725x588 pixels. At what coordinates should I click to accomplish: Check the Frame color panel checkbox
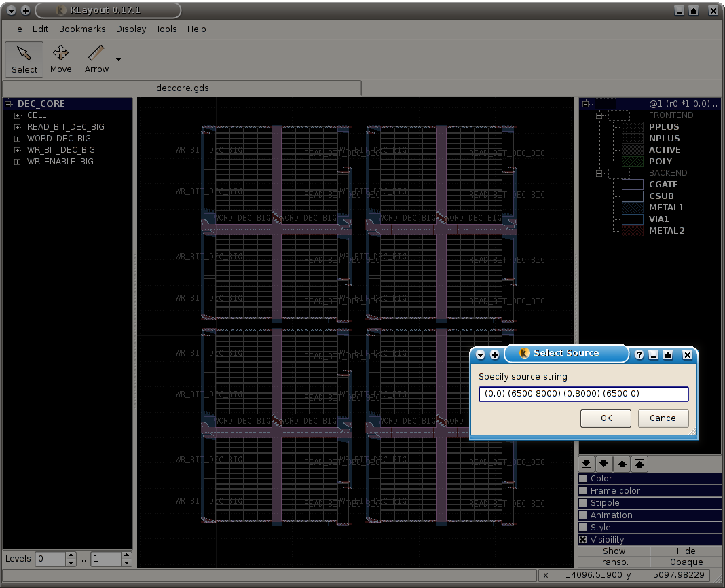pos(583,491)
